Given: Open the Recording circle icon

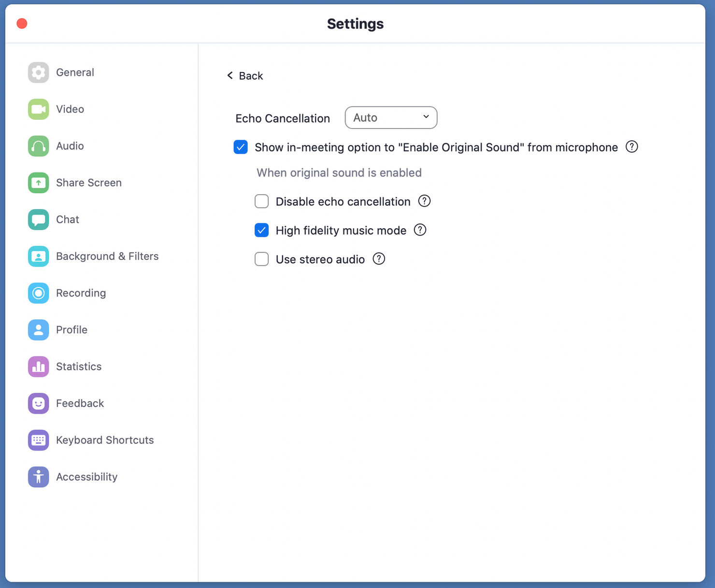Looking at the screenshot, I should pyautogui.click(x=38, y=293).
